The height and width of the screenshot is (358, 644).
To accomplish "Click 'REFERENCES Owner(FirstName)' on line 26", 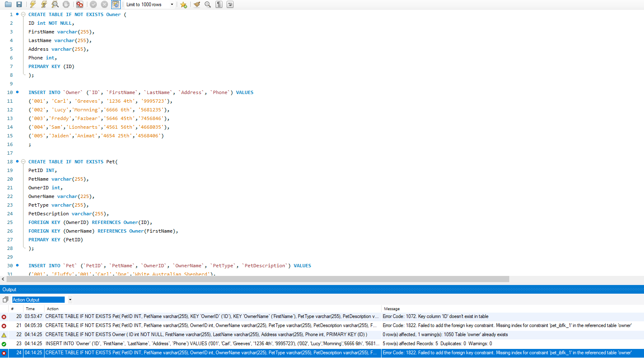I will [x=137, y=231].
